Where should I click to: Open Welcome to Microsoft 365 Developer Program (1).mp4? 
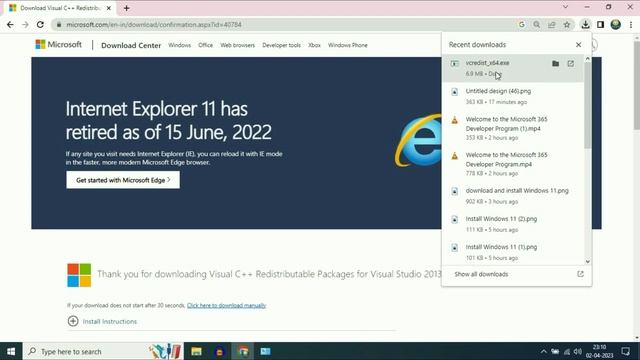coord(513,128)
